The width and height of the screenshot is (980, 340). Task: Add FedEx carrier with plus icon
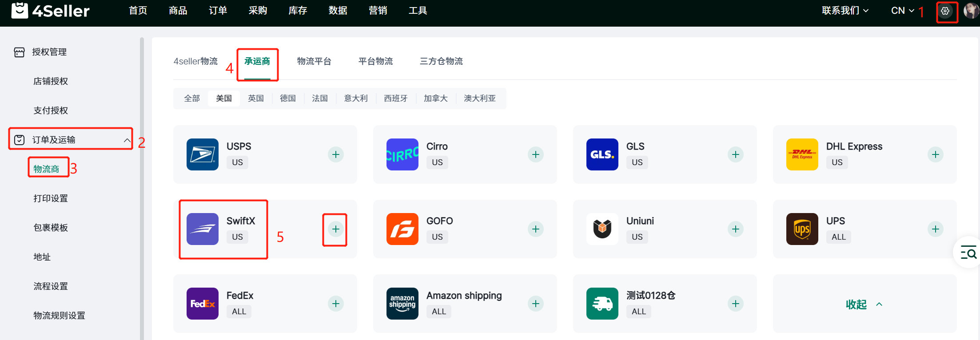[336, 304]
